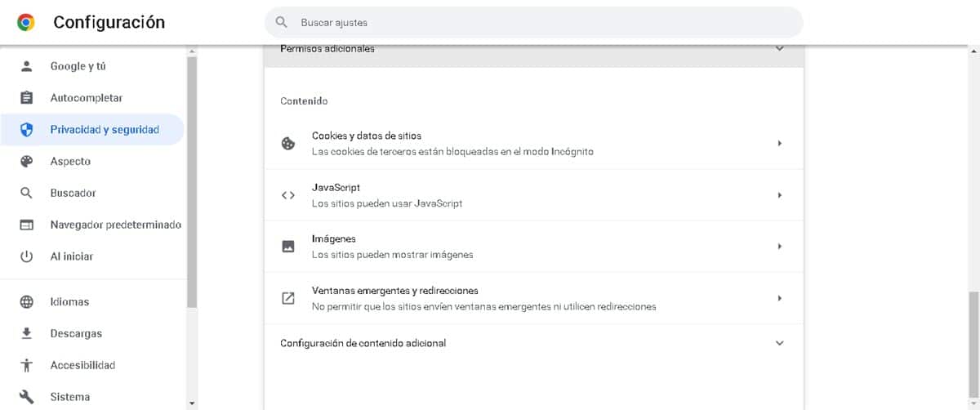Click the pop-up window icon for Ventanas emergentes
This screenshot has width=980, height=410.
pos(287,298)
